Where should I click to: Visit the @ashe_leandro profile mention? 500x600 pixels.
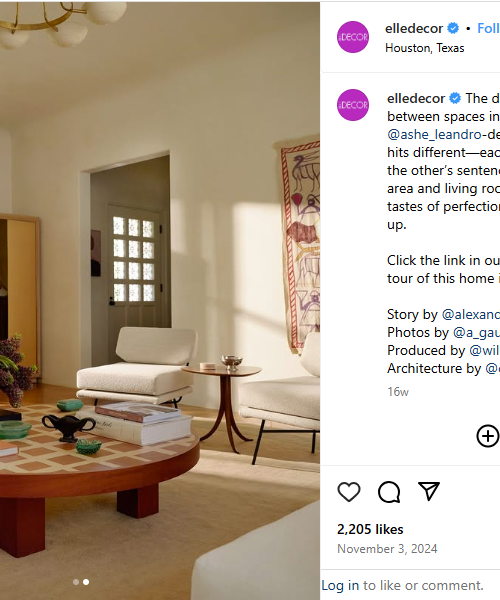(434, 134)
